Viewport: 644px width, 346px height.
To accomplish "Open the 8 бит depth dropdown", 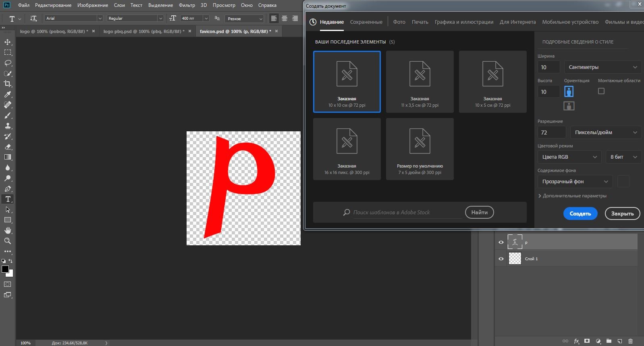I will click(623, 157).
